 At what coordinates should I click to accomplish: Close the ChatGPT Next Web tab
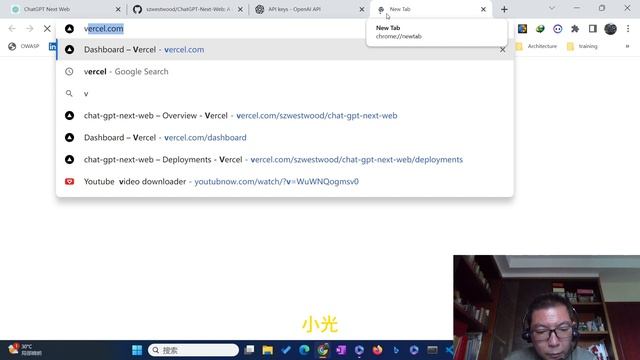point(118,9)
